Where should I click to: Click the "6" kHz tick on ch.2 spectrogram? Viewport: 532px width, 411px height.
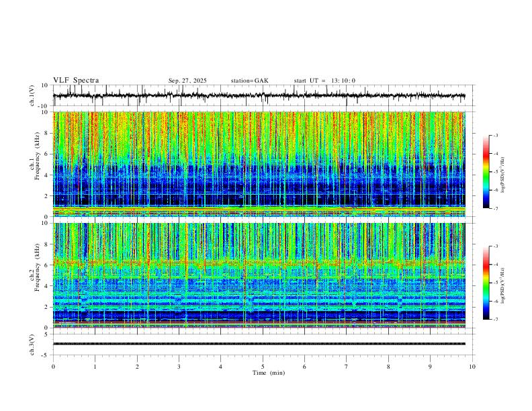click(48, 265)
